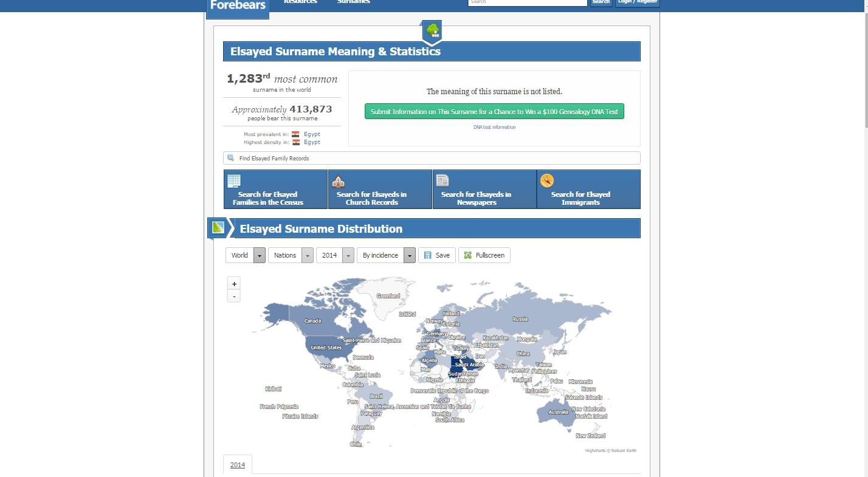Click the Find Elsayed Family Records field
Viewport: 868px width, 477px height.
[432, 158]
